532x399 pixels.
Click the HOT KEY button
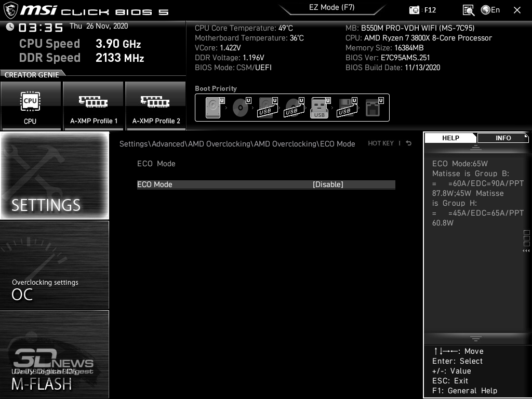[x=381, y=143]
